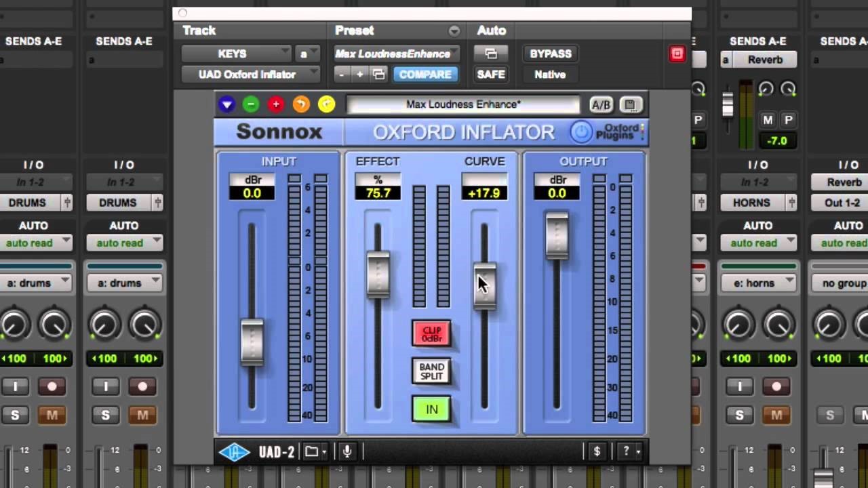Viewport: 868px width, 488px height.
Task: Click the red plus next-preset icon
Action: [x=275, y=104]
